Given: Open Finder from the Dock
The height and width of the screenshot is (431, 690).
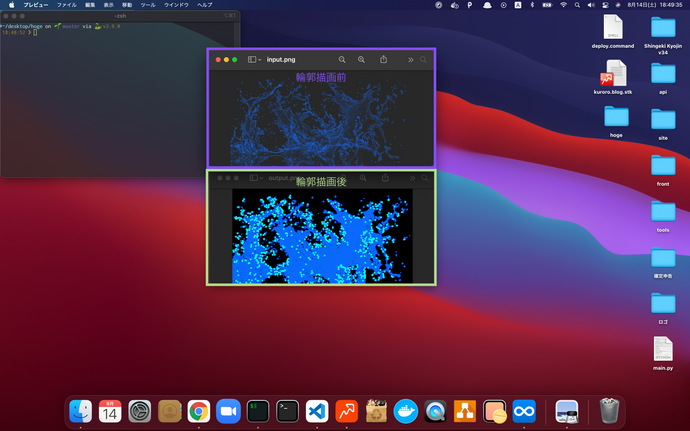Looking at the screenshot, I should tap(81, 411).
